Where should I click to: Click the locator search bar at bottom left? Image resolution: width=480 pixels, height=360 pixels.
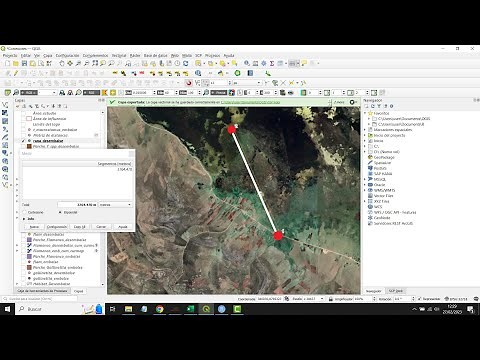[40, 299]
